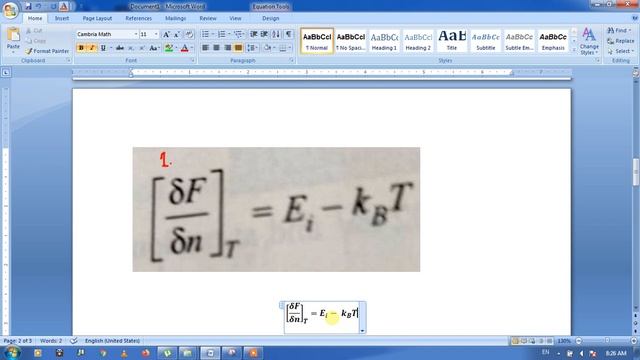The image size is (640, 360).
Task: Open the Change Case dropdown
Action: point(154,48)
